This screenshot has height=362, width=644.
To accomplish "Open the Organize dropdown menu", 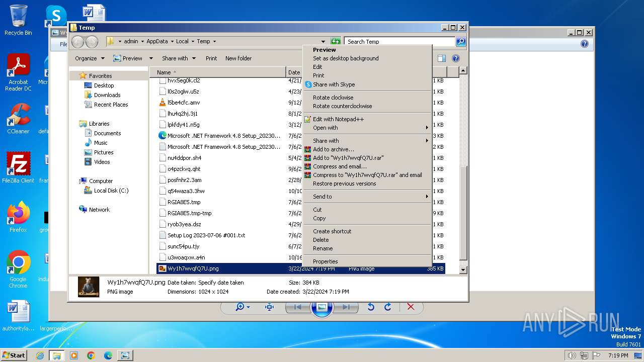I will click(x=90, y=58).
